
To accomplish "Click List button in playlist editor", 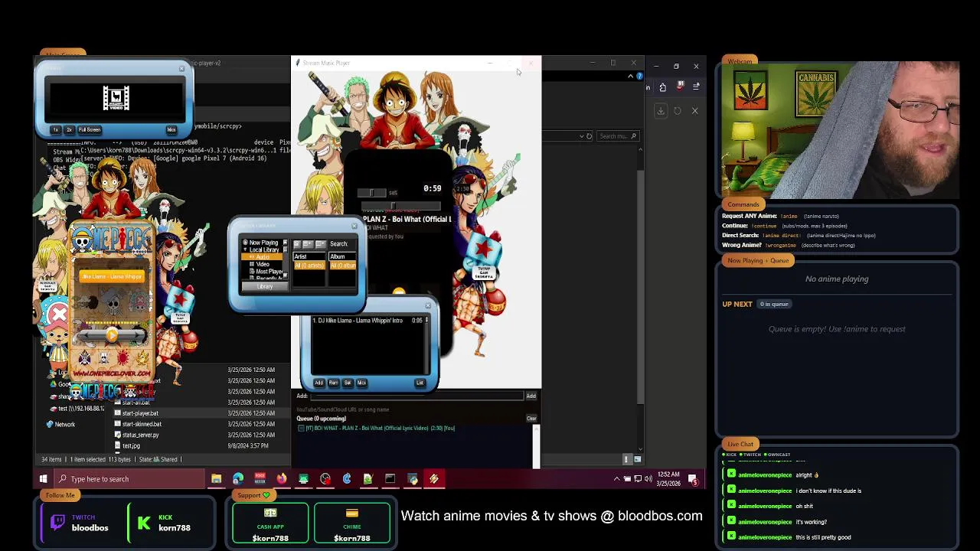I will click(x=420, y=383).
